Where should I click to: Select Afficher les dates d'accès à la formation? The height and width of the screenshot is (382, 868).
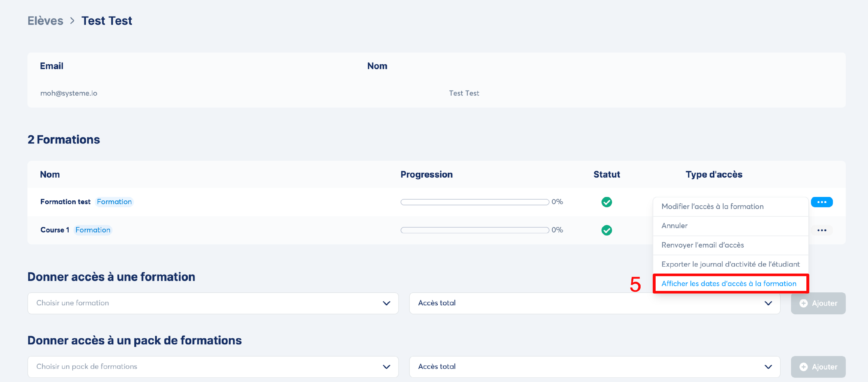pyautogui.click(x=729, y=284)
